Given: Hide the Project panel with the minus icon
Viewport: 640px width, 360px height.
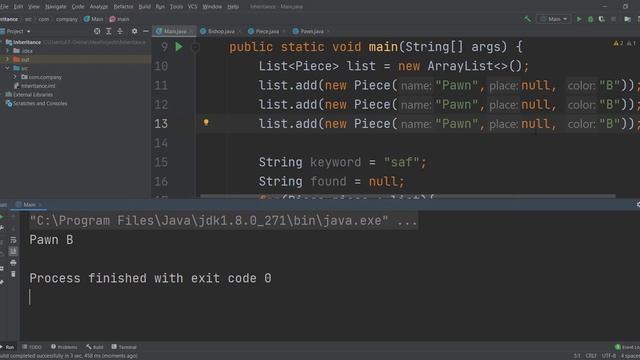Looking at the screenshot, I should 145,31.
